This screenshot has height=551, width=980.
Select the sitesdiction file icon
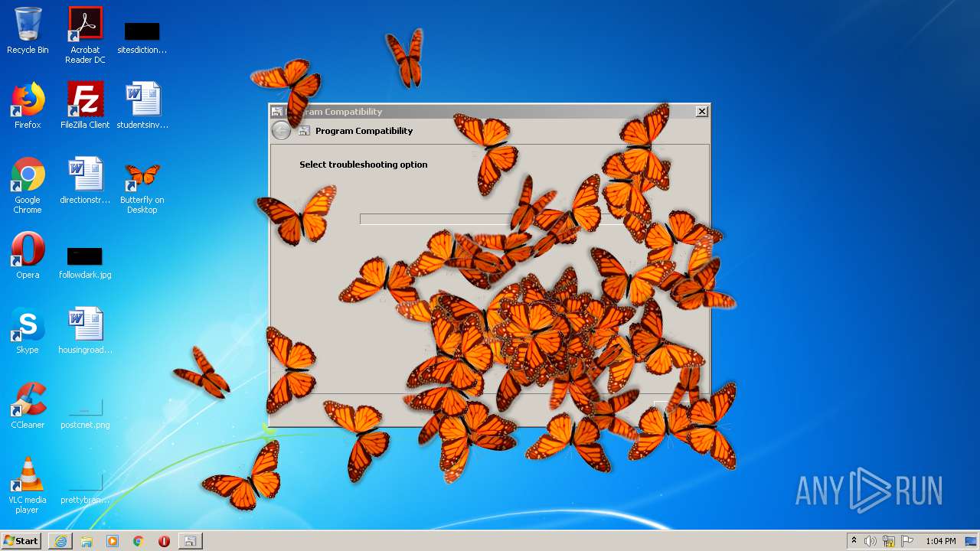[x=142, y=37]
